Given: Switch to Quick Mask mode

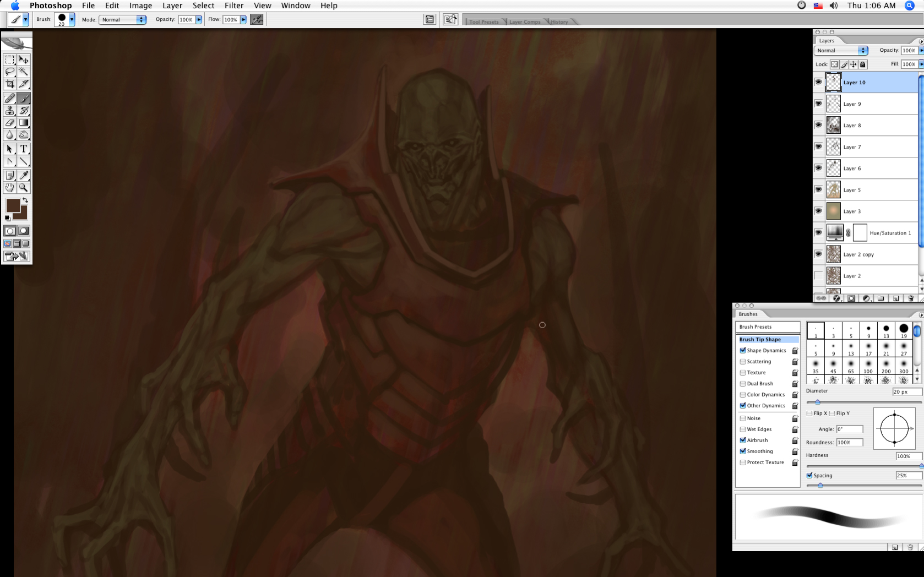Looking at the screenshot, I should coord(24,231).
